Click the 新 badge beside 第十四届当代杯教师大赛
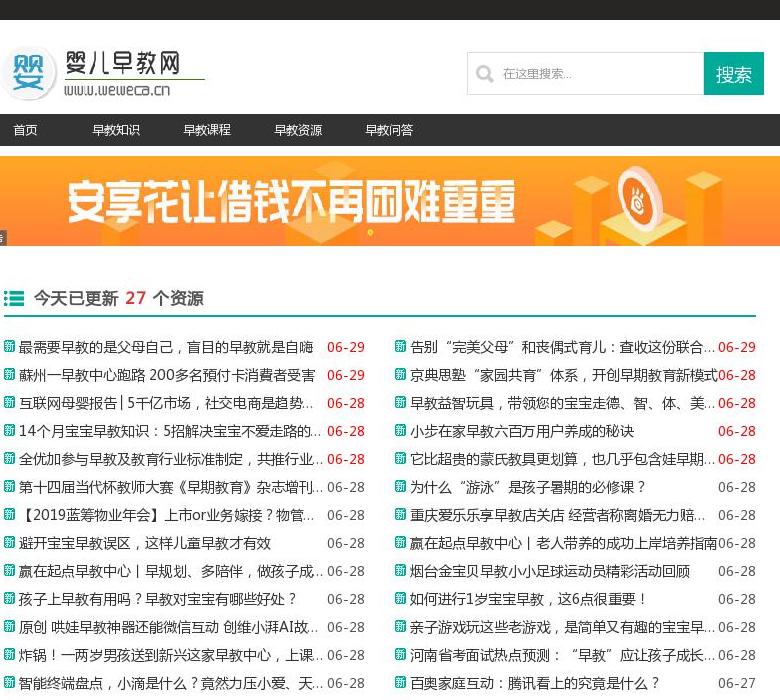The image size is (780, 700). coord(9,486)
